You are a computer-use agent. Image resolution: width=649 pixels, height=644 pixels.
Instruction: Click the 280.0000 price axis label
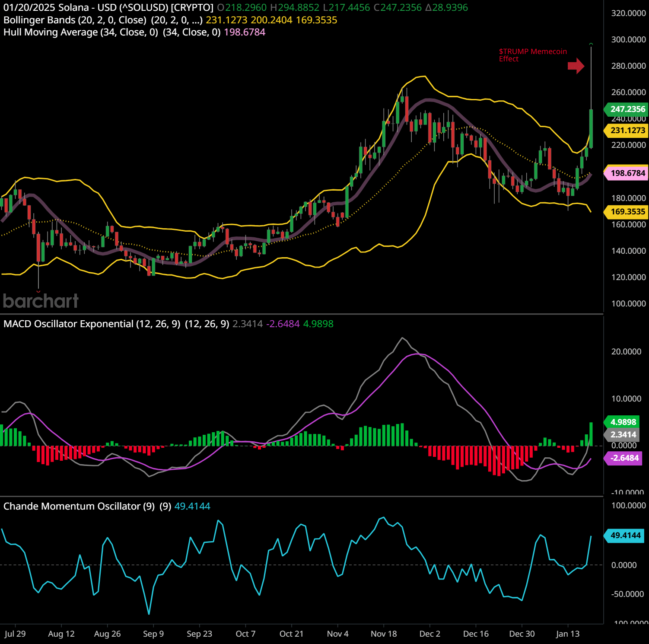pyautogui.click(x=629, y=66)
